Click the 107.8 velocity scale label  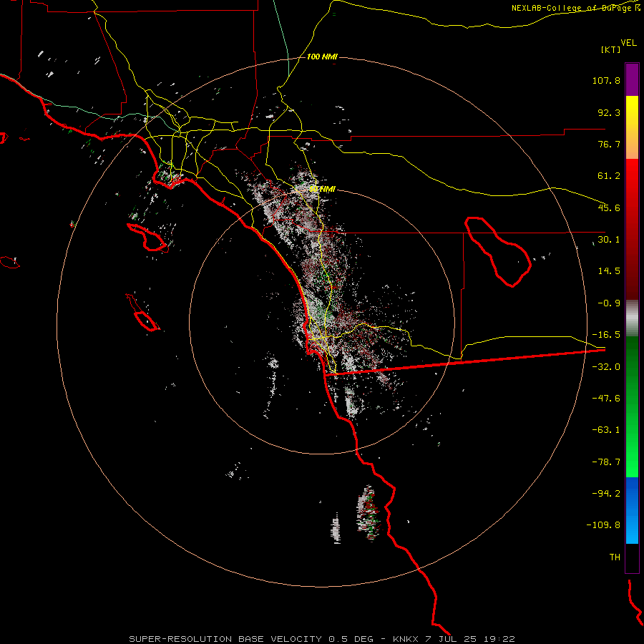(x=606, y=80)
